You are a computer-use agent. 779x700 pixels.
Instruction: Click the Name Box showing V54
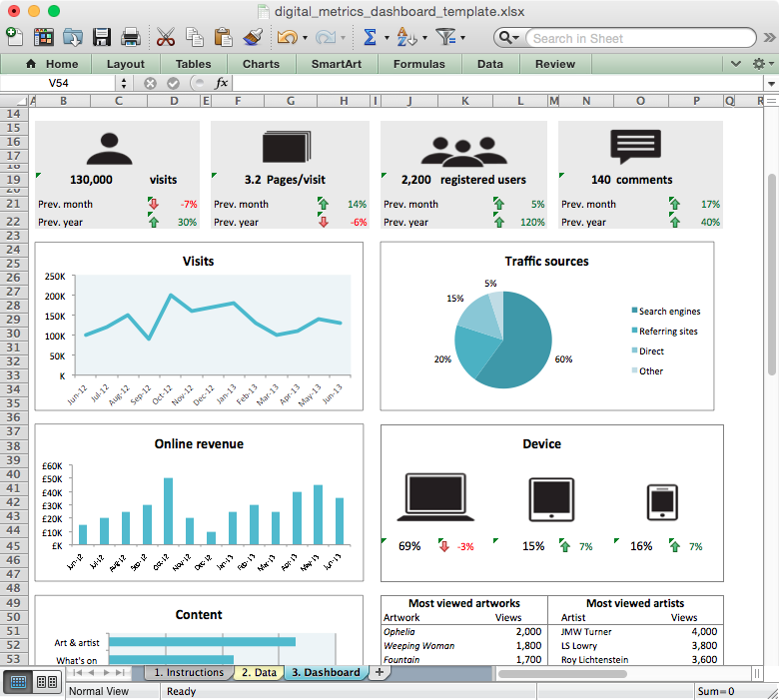point(59,83)
